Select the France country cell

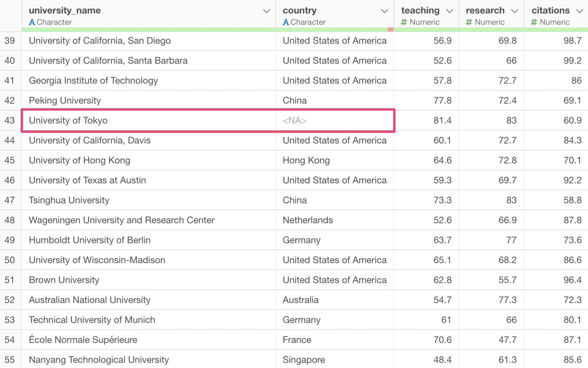click(x=335, y=340)
